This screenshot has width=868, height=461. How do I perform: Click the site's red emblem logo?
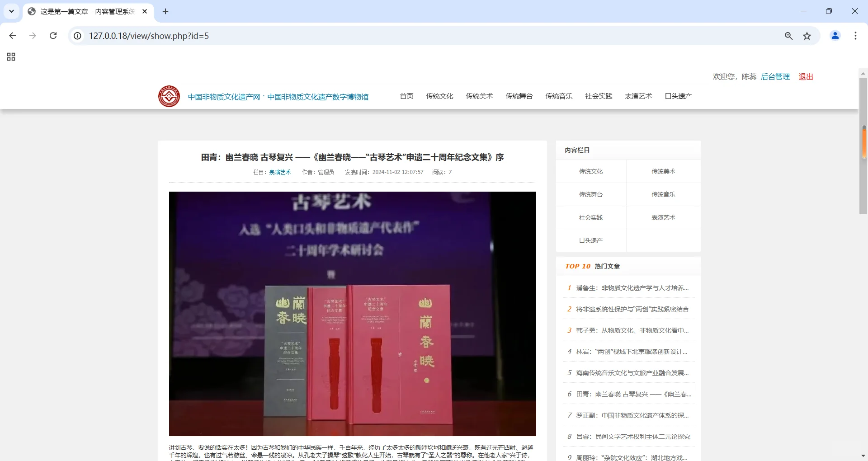(x=169, y=96)
